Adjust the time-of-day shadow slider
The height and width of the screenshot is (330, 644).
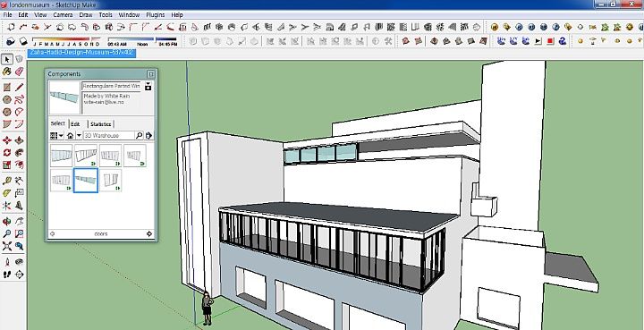pyautogui.click(x=142, y=41)
